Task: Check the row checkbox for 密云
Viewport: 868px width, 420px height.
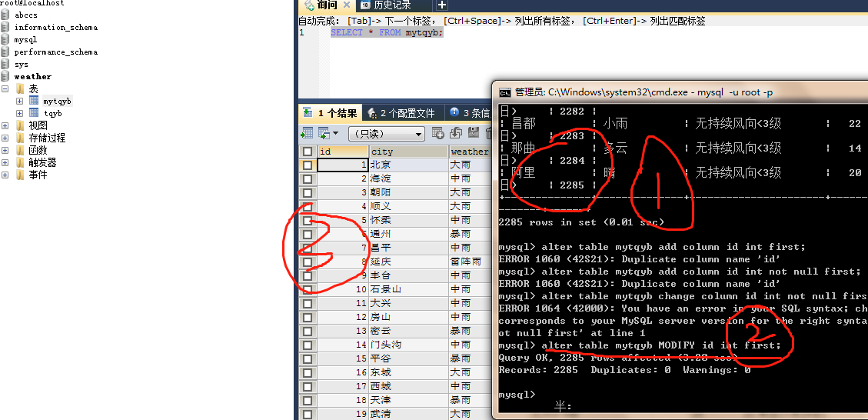Action: coord(308,331)
